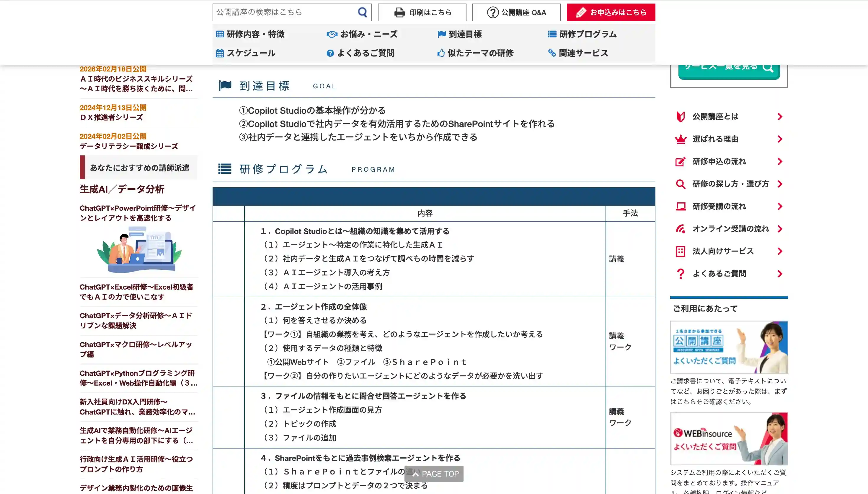Click the laptop icon beside 研修受講の流れ
This screenshot has width=868, height=494.
[x=680, y=206]
